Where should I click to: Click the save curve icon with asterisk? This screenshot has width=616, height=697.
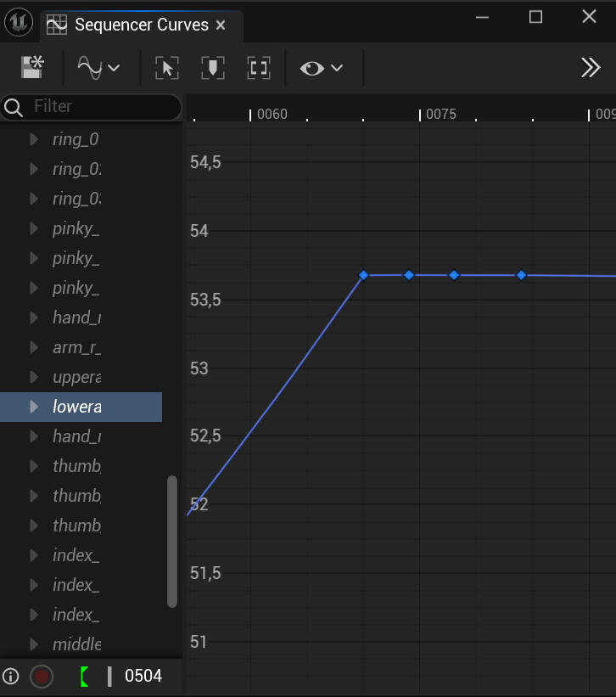point(32,68)
